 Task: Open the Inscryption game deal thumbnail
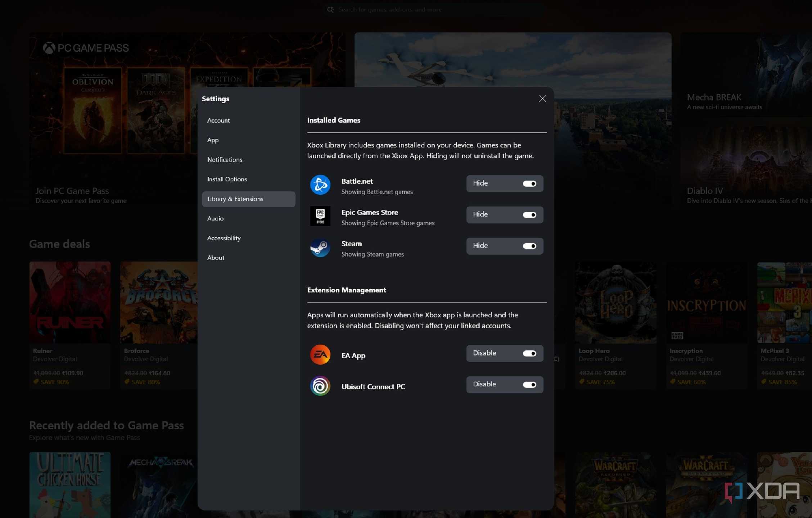(x=706, y=302)
